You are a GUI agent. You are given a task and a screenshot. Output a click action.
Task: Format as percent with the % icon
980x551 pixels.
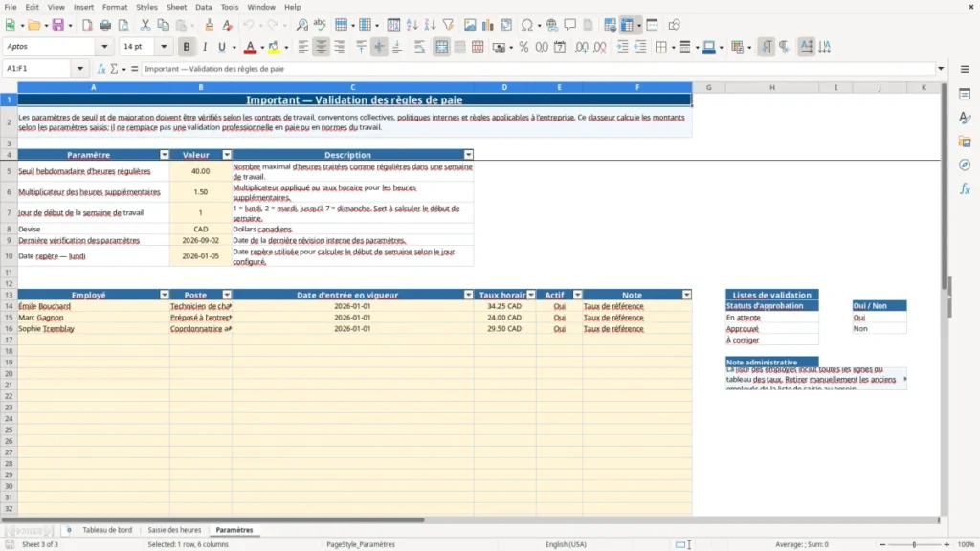[523, 47]
